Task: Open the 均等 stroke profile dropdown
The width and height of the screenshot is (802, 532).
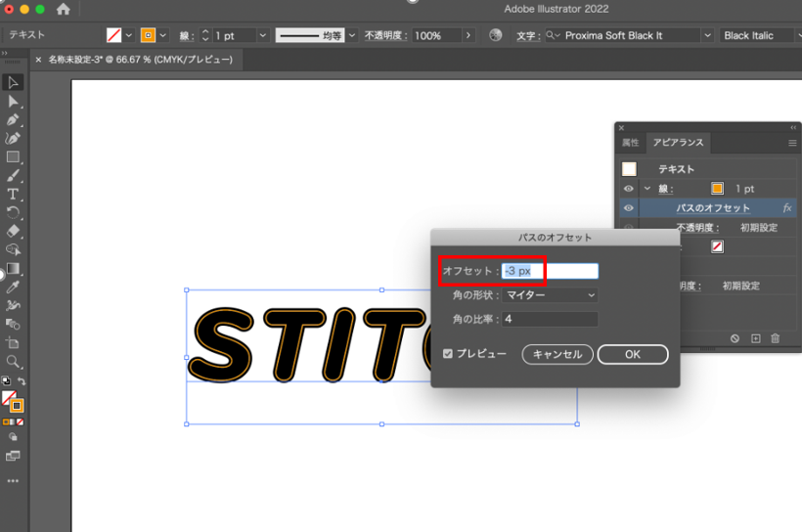Action: tap(352, 35)
